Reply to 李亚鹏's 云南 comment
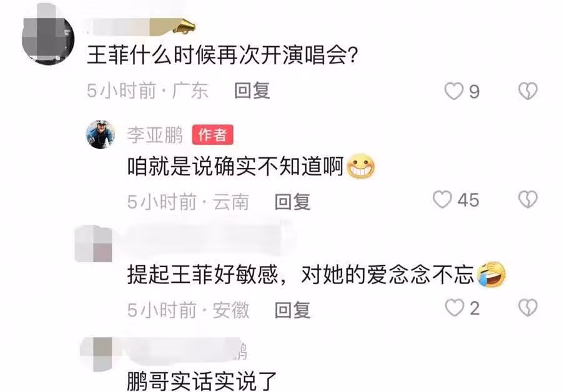 pos(292,202)
